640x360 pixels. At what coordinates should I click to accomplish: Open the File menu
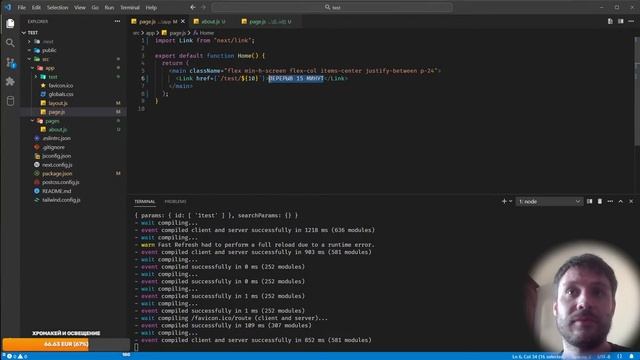pos(22,7)
